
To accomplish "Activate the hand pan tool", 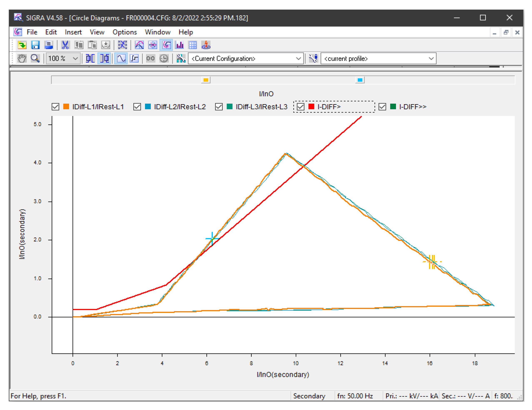I will 22,59.
